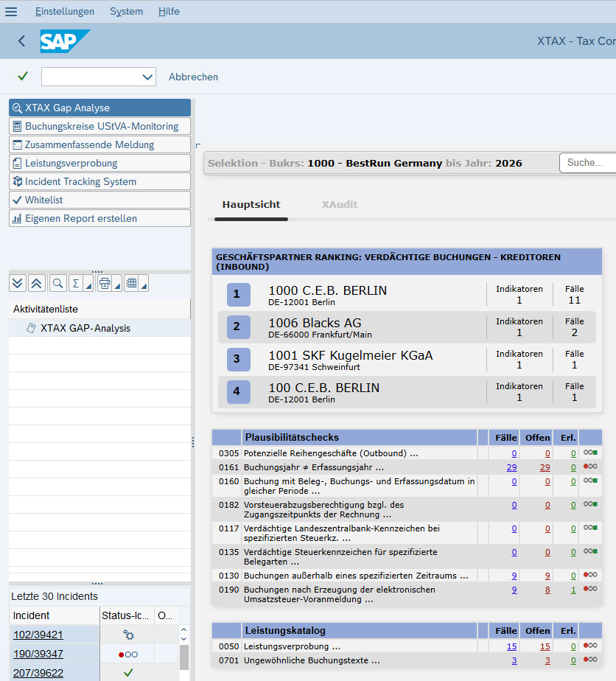The width and height of the screenshot is (616, 681).
Task: Click rank badge 3 for SKF Kugelmeier
Action: [x=238, y=359]
